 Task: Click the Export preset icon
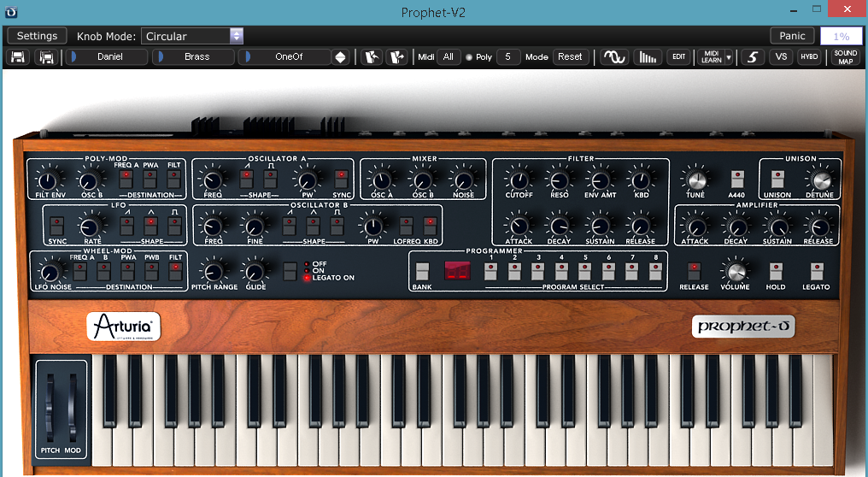[x=396, y=57]
